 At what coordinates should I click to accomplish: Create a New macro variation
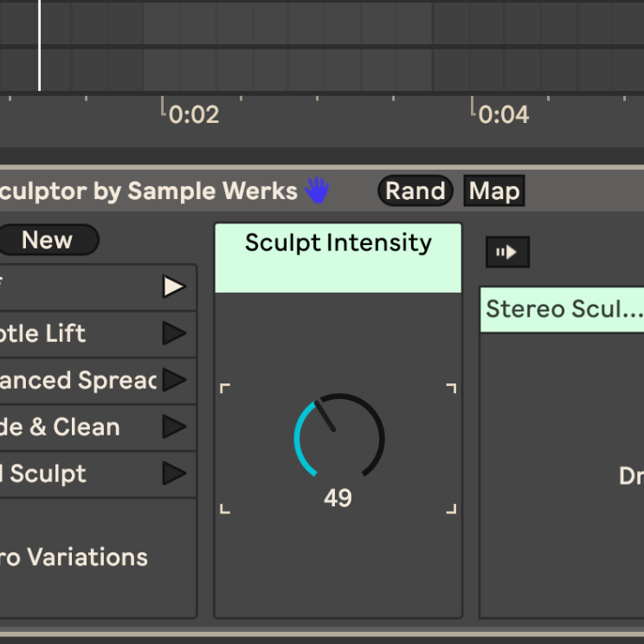click(x=48, y=240)
